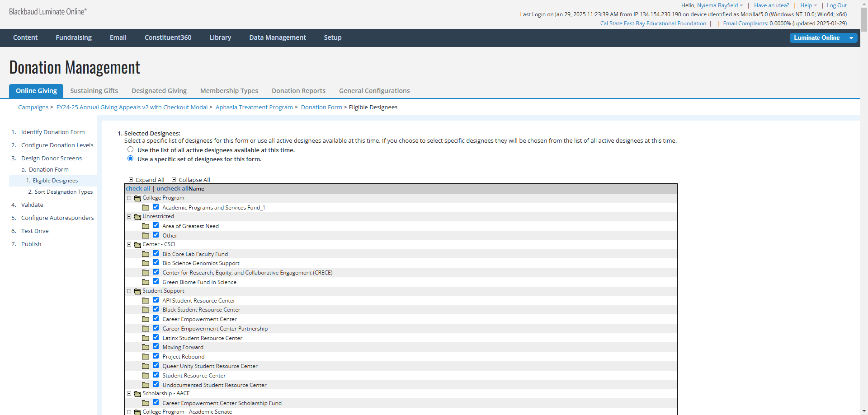Click the folder icon next to Project Rebound
Viewport: 868px width, 415px height.
click(x=146, y=356)
